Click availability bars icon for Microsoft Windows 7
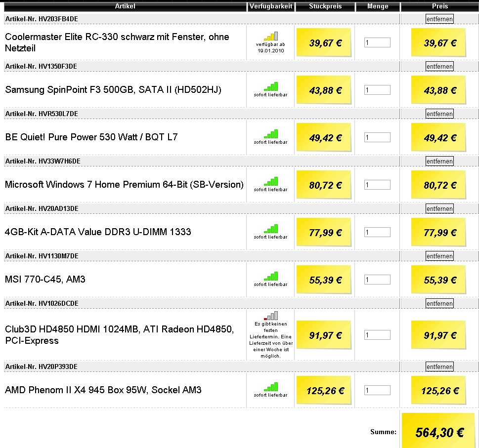The height and width of the screenshot is (448, 479). point(271,181)
